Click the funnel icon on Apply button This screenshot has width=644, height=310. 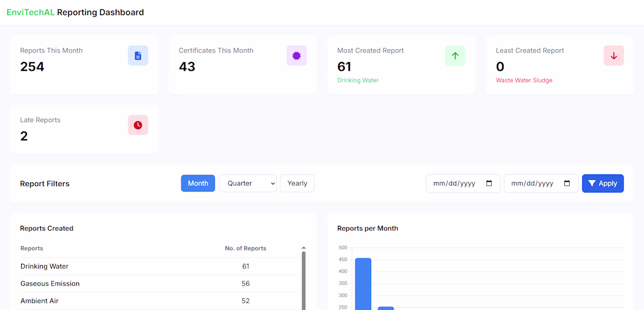[x=592, y=184]
